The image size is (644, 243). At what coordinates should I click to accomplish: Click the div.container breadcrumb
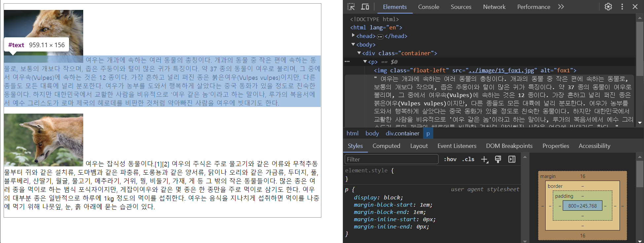pyautogui.click(x=402, y=133)
